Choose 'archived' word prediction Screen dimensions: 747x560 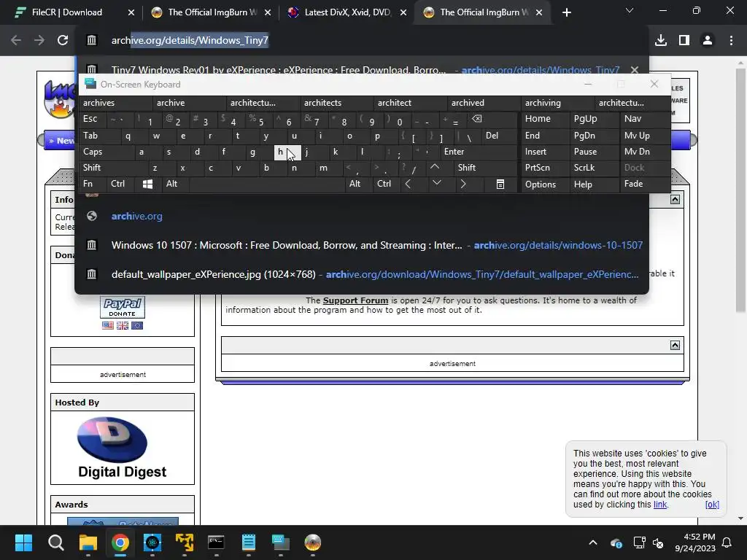tap(484, 103)
